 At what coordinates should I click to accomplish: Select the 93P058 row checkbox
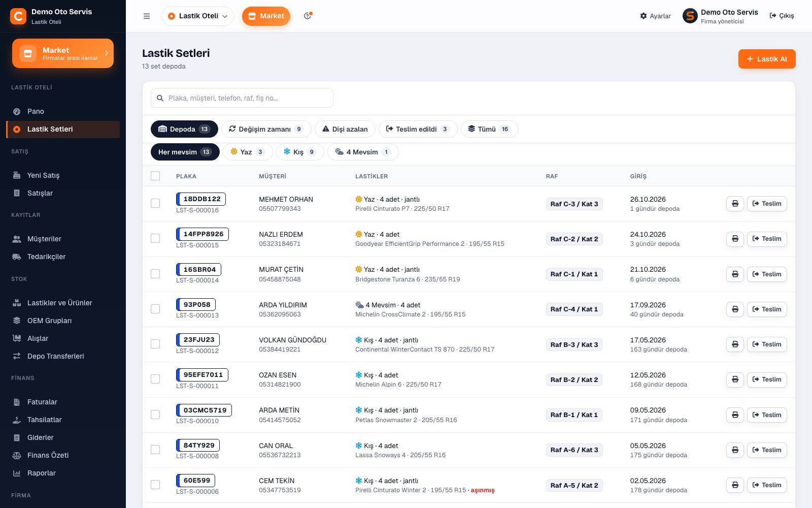click(155, 309)
